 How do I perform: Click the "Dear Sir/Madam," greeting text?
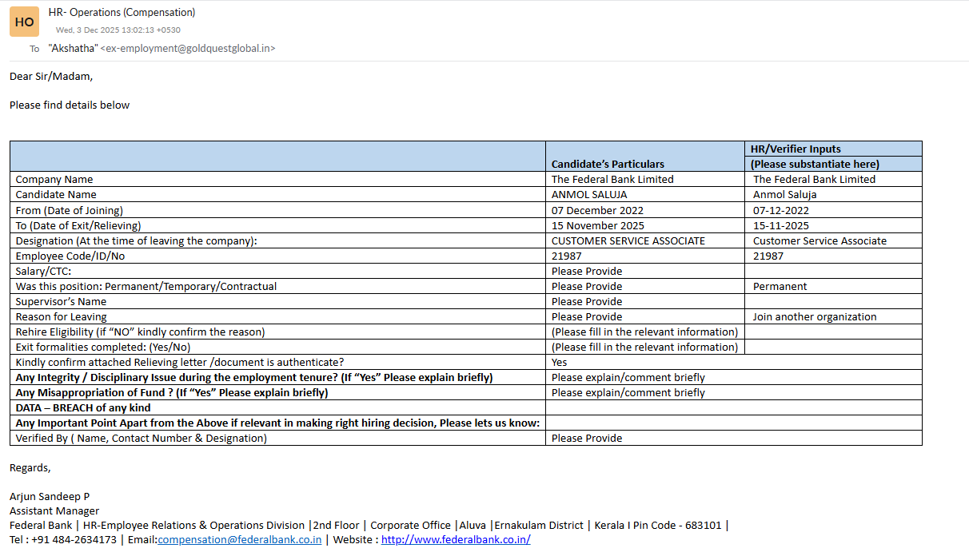(51, 77)
